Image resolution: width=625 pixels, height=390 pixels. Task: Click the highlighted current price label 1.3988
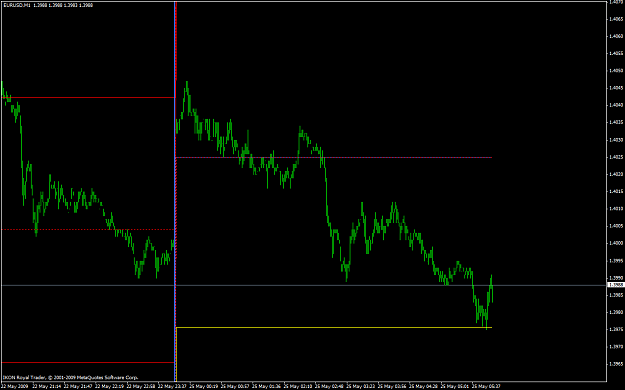616,285
